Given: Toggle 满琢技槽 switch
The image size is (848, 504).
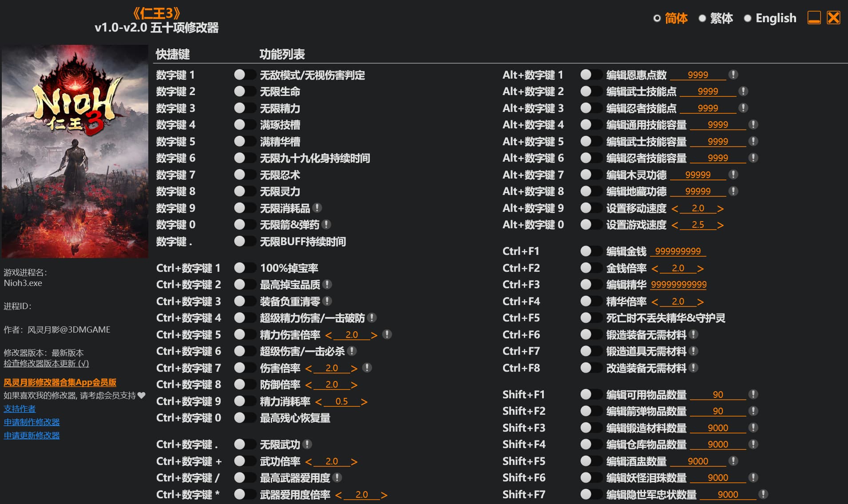Looking at the screenshot, I should (x=245, y=124).
